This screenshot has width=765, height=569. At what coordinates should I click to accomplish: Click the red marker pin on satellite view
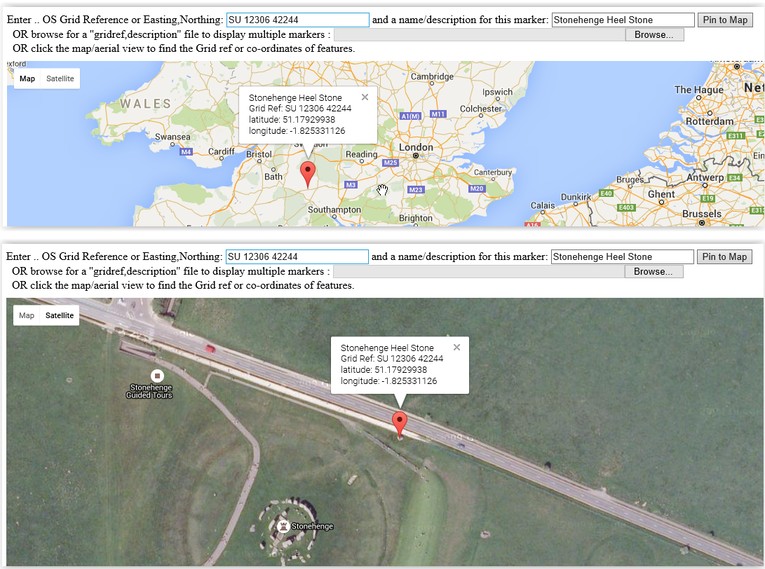click(x=400, y=424)
